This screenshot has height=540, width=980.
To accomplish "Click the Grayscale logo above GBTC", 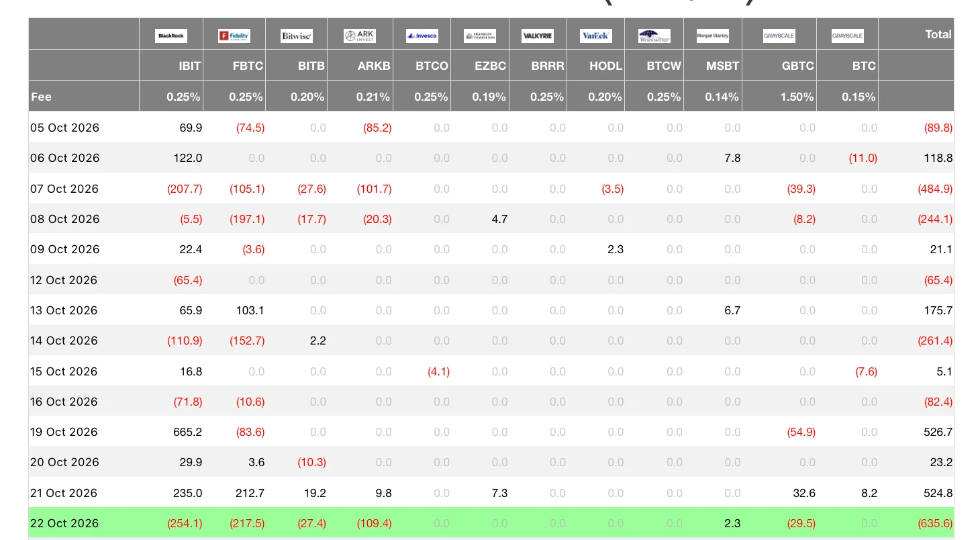I will (779, 36).
